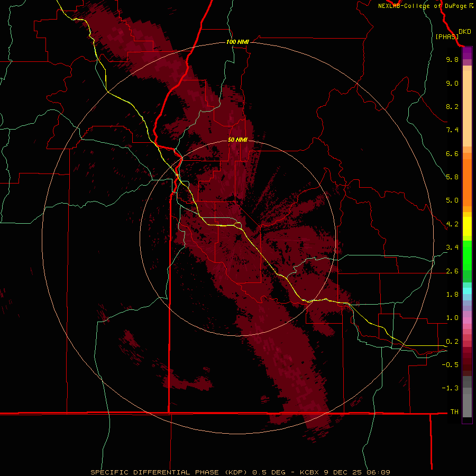Click the 8.2 scale value
This screenshot has width=476, height=476.
point(452,106)
